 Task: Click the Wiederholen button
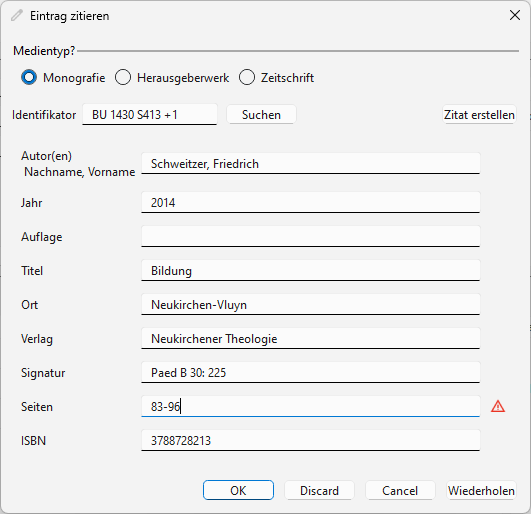coord(481,490)
